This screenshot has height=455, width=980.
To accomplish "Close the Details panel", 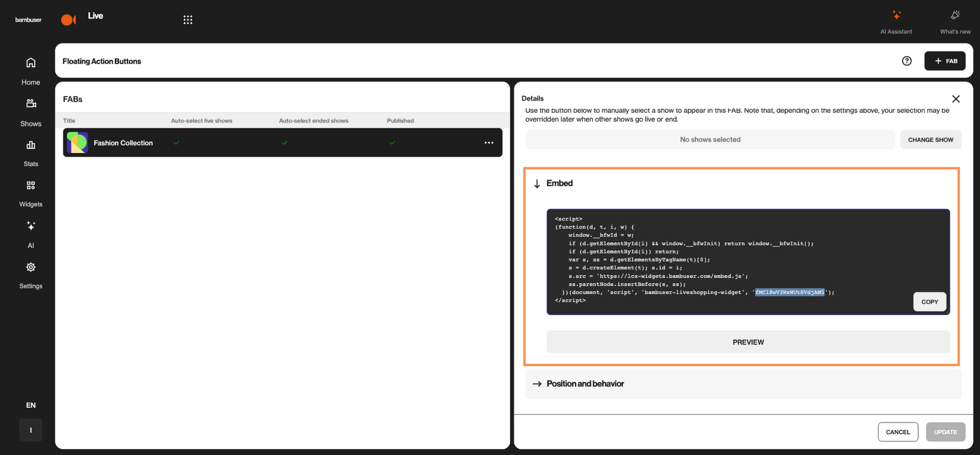I will pyautogui.click(x=956, y=99).
